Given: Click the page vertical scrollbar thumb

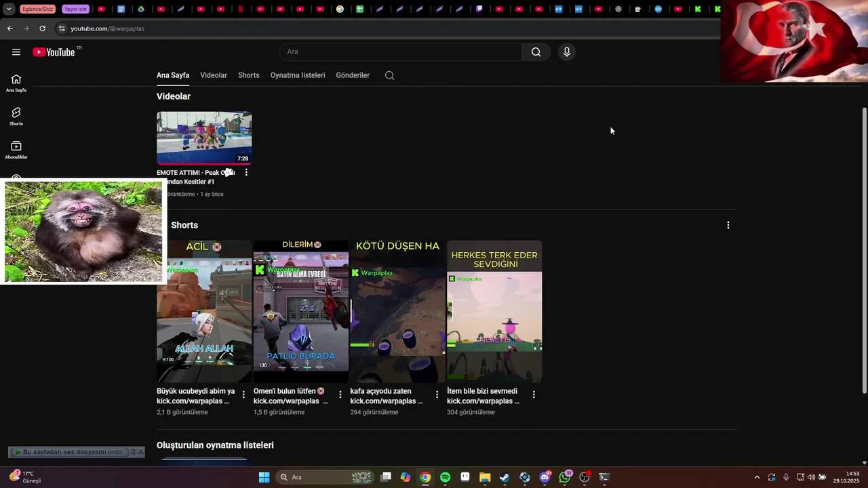Looking at the screenshot, I should [x=864, y=249].
